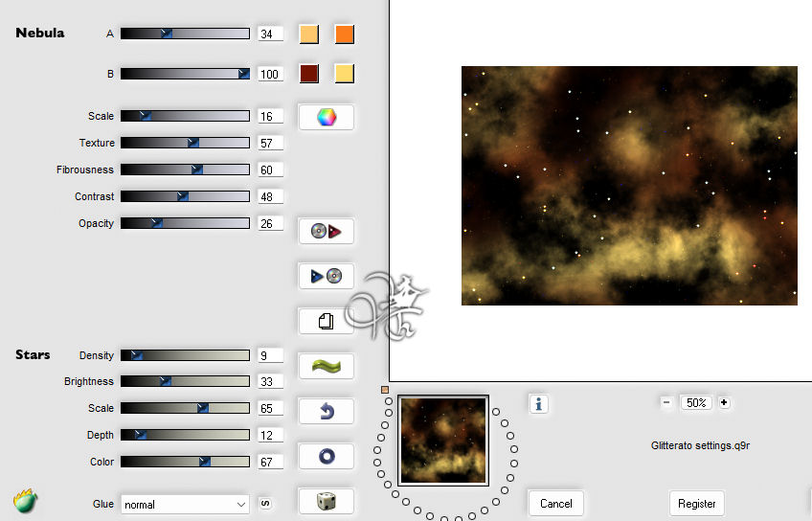Click the Opacity slider

[x=185, y=223]
